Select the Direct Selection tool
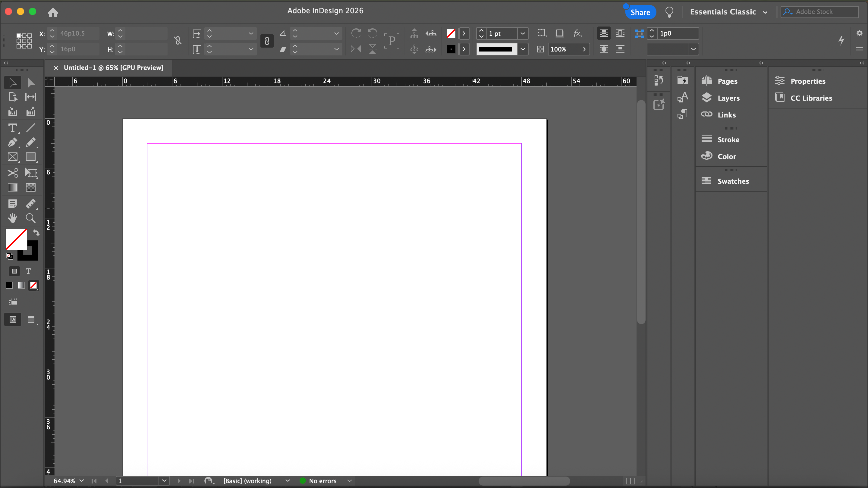The width and height of the screenshot is (868, 488). tap(31, 83)
